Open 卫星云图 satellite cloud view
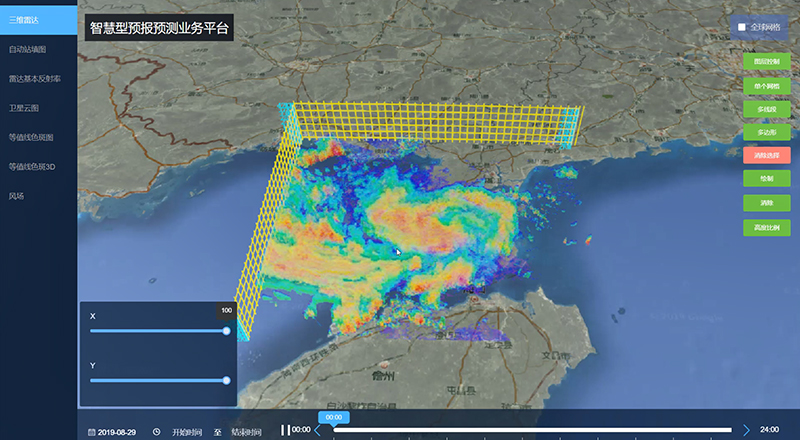This screenshot has width=800, height=440. 24,107
